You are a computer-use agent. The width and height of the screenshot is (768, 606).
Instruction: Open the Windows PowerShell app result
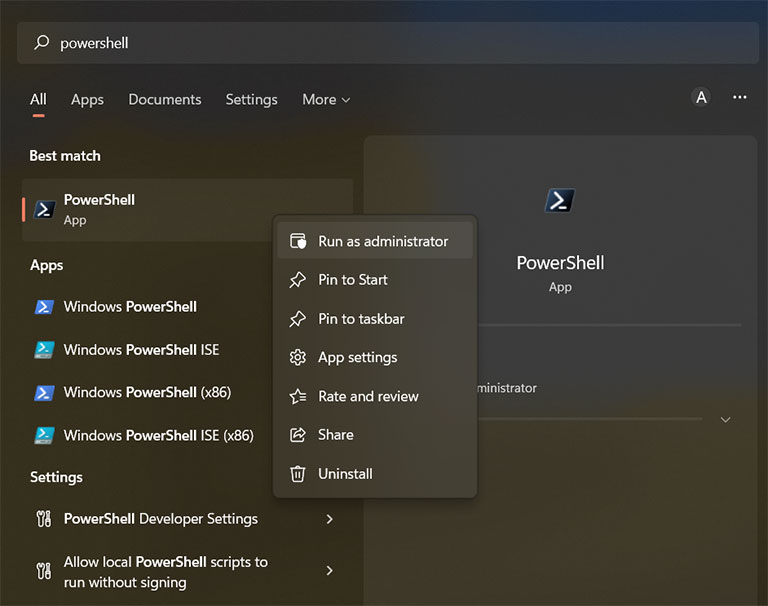tap(147, 307)
